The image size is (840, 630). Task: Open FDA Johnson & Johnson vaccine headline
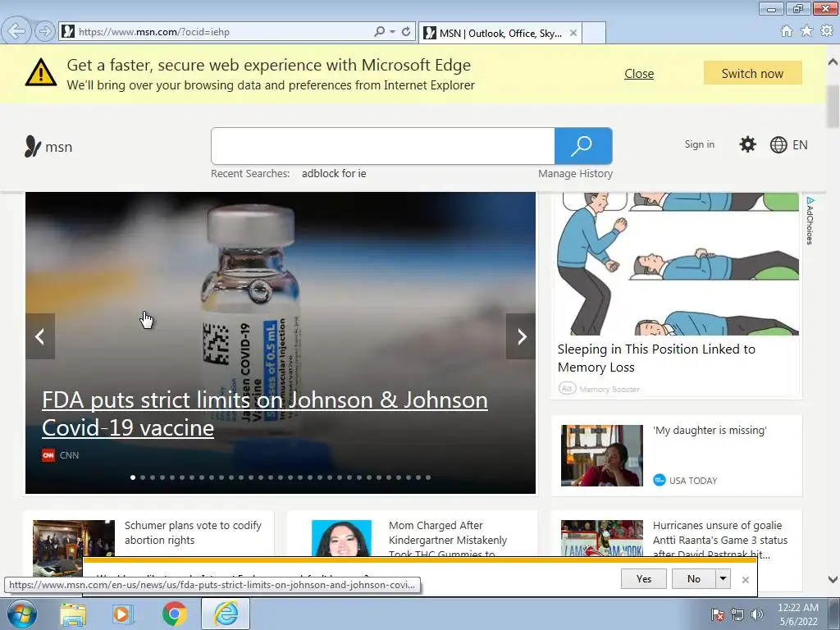coord(265,413)
